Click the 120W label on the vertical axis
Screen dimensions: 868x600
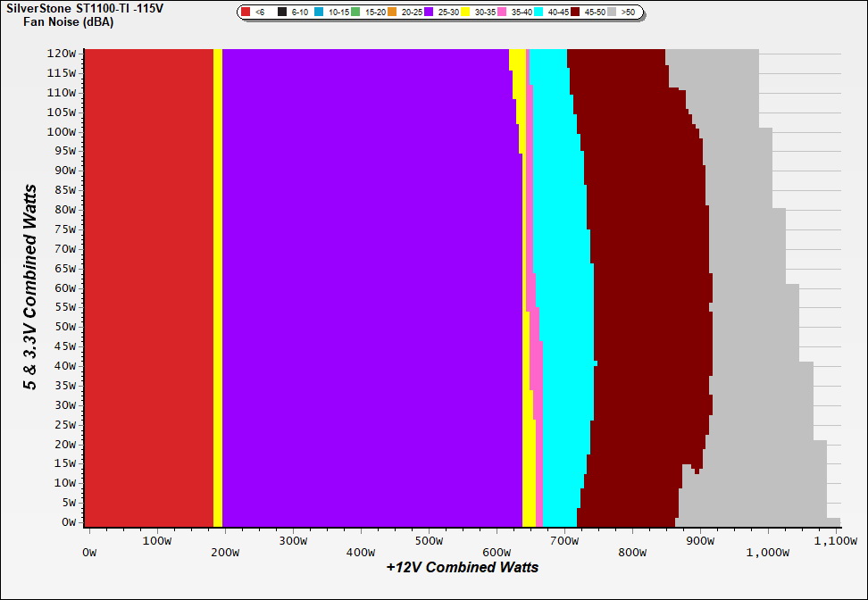tap(63, 53)
